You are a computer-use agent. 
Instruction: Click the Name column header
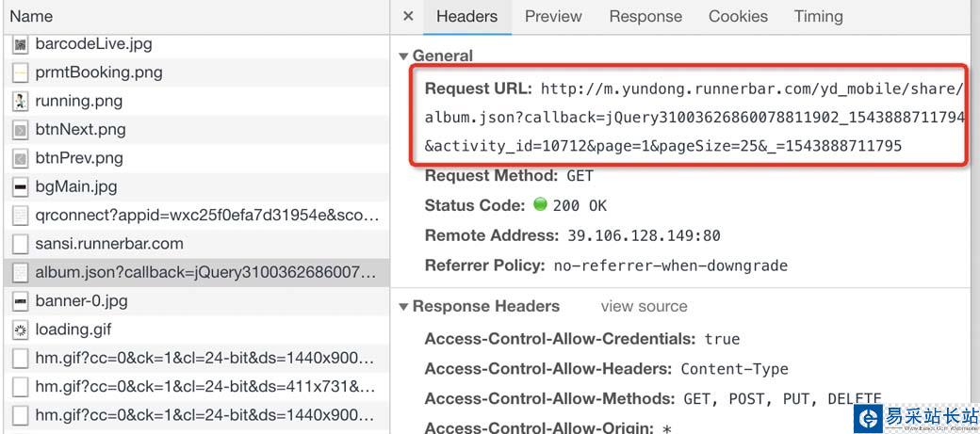point(31,16)
